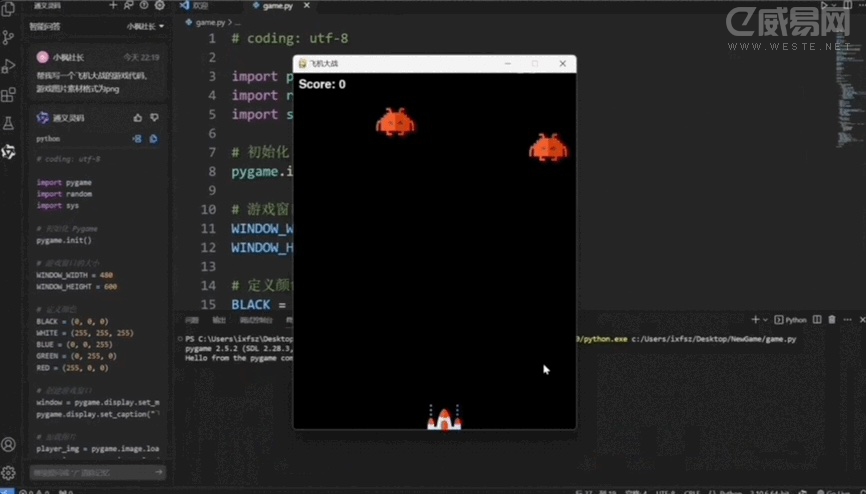Image resolution: width=866 pixels, height=494 pixels.
Task: Dislike the AI response with thumbs down
Action: 153,118
